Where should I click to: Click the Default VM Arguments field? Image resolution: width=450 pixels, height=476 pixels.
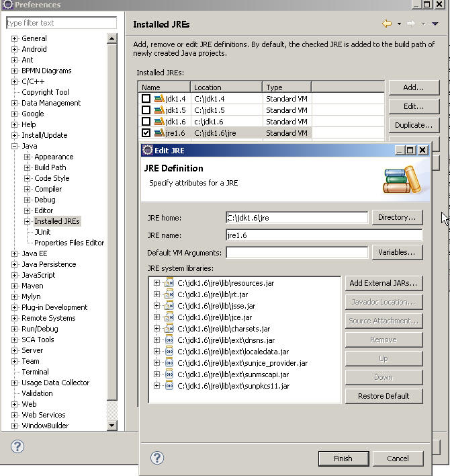click(297, 253)
